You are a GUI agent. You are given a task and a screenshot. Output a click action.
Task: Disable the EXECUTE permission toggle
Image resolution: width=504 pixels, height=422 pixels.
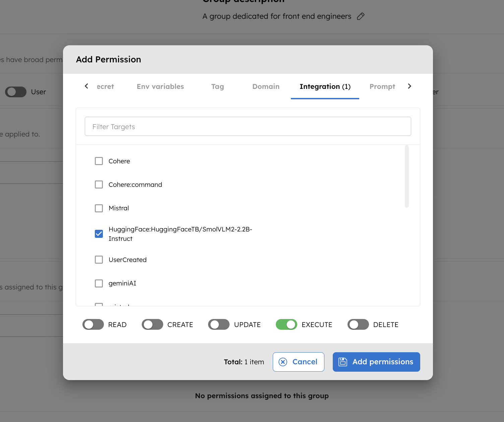point(287,325)
